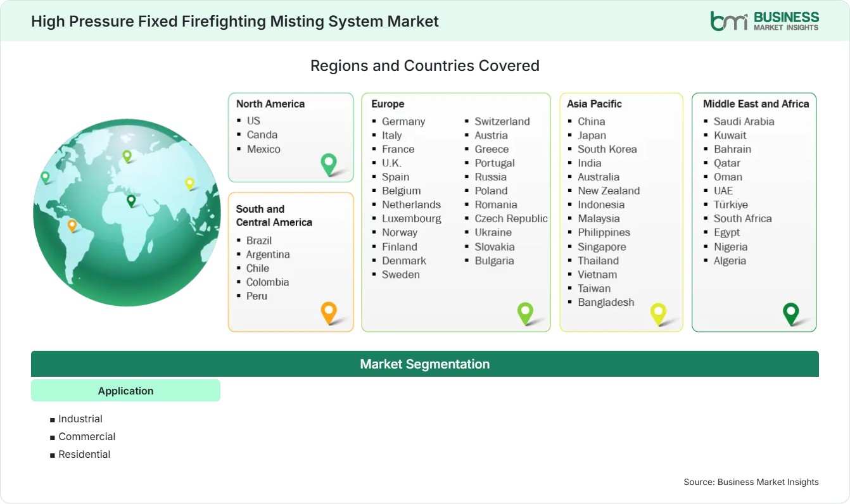Select the Application segmentation tab
The width and height of the screenshot is (850, 504).
tap(125, 391)
